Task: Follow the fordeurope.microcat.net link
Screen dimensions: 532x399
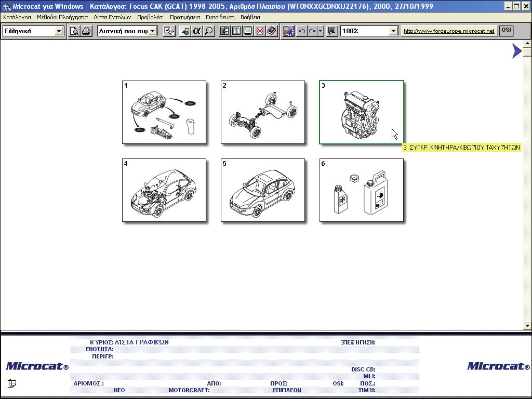Action: click(449, 31)
